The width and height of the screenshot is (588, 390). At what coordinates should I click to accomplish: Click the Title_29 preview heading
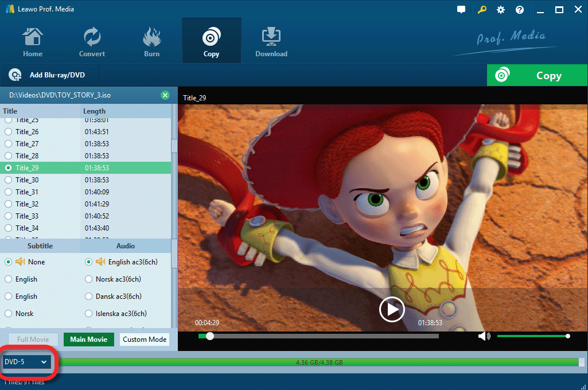coord(194,98)
